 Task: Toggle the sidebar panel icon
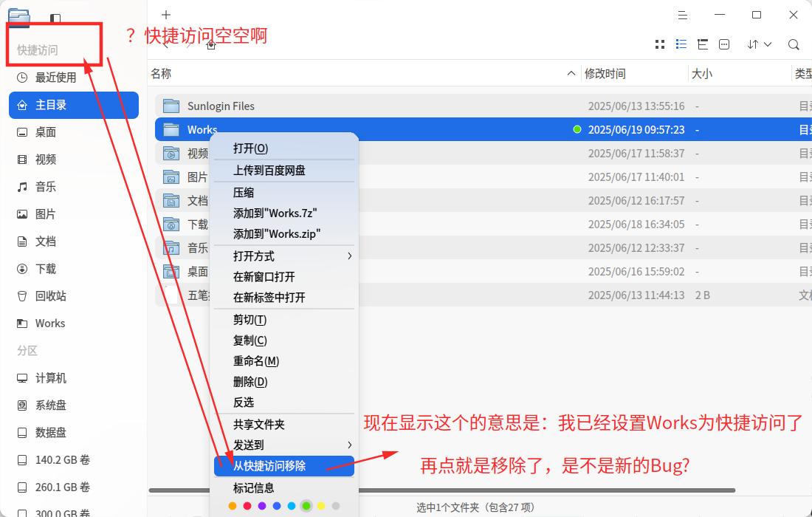(x=55, y=18)
